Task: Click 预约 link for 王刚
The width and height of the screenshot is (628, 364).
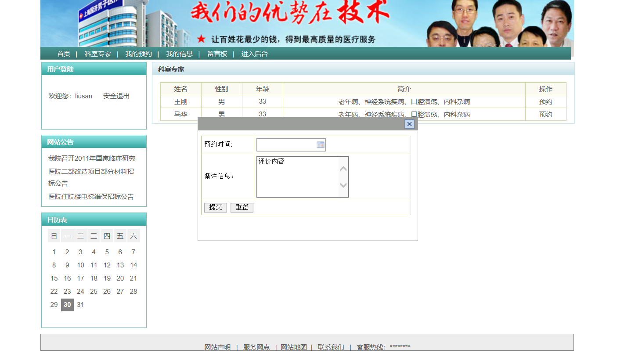Action: (545, 102)
